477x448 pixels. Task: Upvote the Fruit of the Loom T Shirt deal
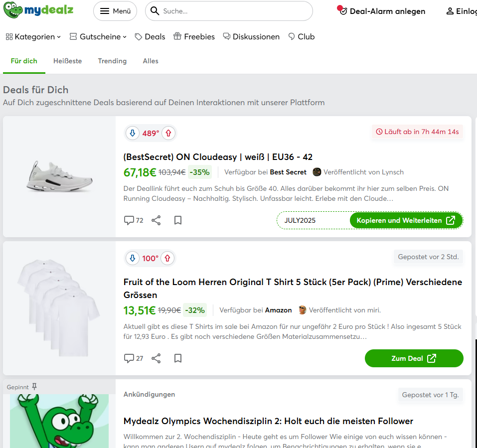(x=167, y=258)
